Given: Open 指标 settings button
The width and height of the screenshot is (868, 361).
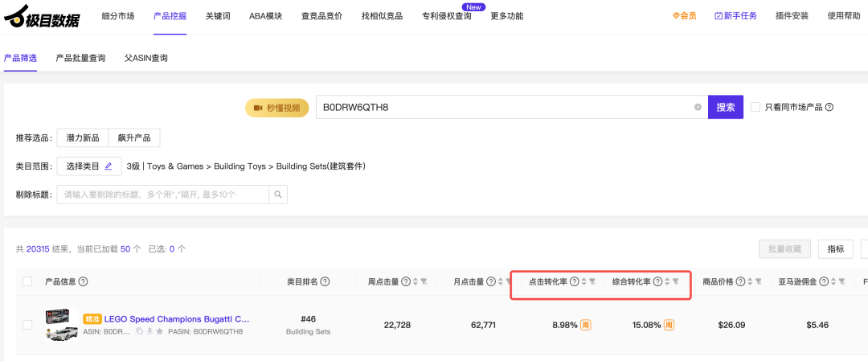Looking at the screenshot, I should [836, 249].
